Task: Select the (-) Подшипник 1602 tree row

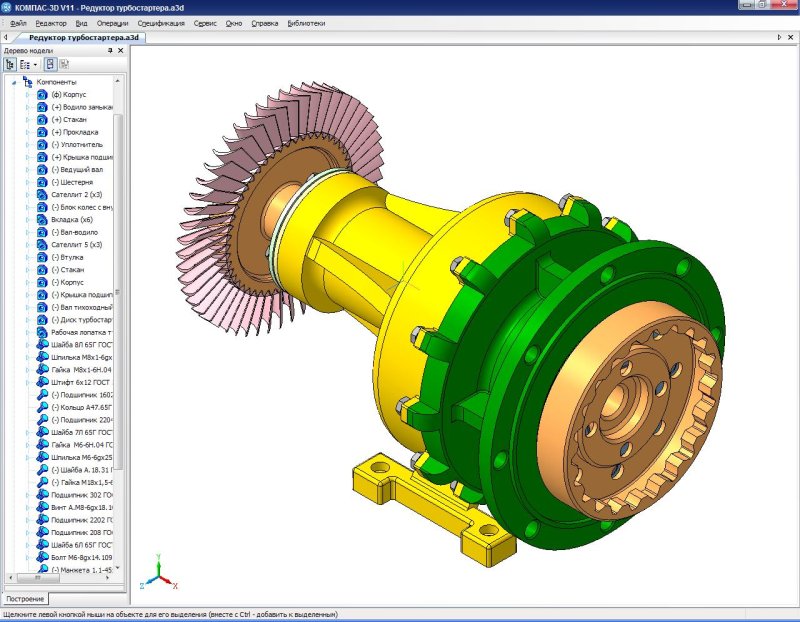Action: coord(74,394)
